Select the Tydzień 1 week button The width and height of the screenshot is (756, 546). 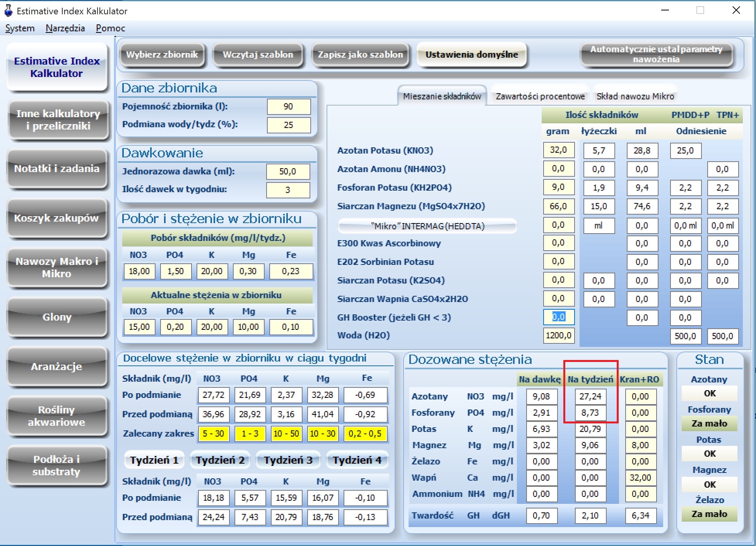(154, 460)
